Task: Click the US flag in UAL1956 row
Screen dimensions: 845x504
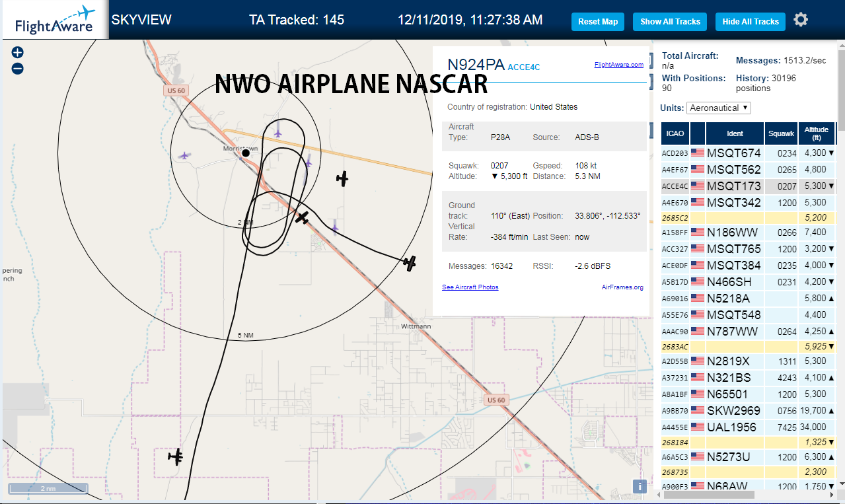Action: tap(698, 427)
